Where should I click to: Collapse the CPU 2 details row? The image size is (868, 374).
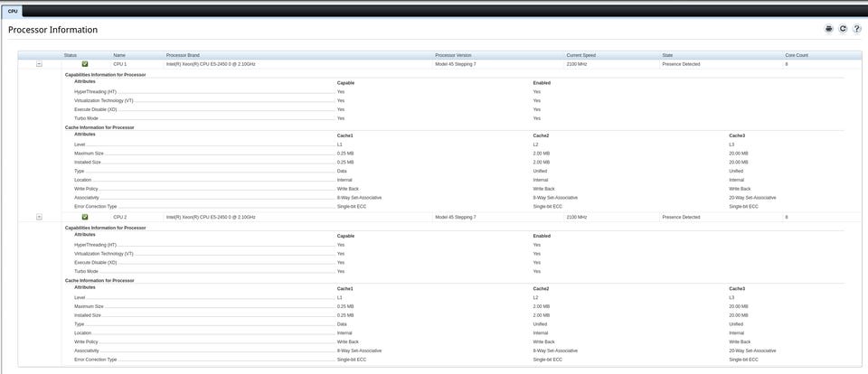[x=39, y=218]
